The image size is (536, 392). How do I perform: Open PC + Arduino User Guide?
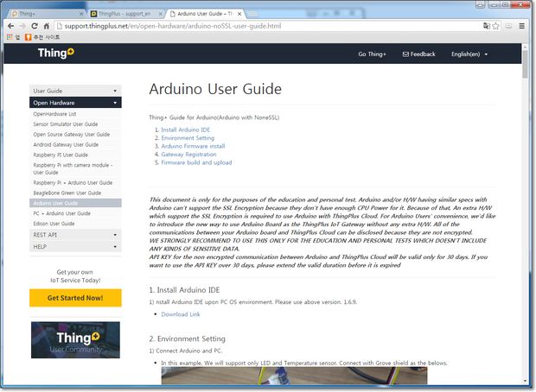62,213
